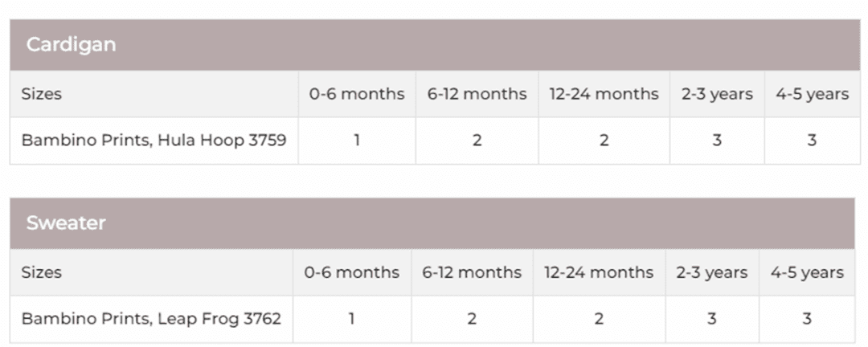Select the Sizes cell in the Sweater table
The height and width of the screenshot is (347, 868).
pyautogui.click(x=42, y=272)
